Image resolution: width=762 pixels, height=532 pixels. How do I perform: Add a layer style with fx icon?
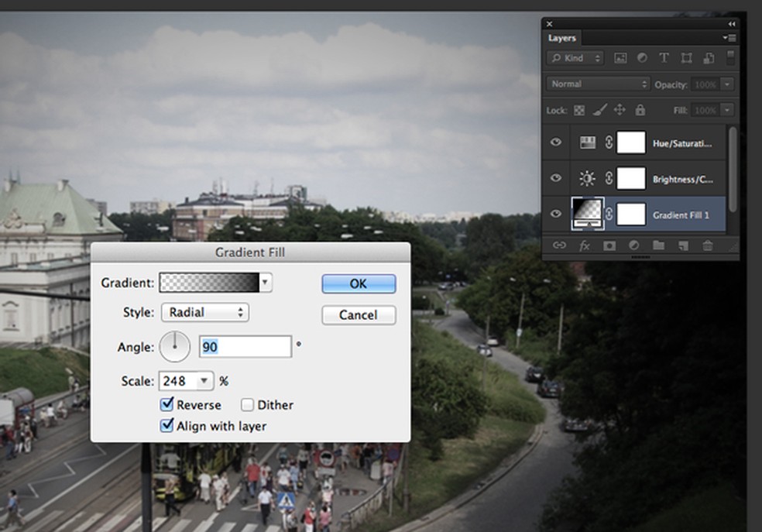pyautogui.click(x=585, y=245)
